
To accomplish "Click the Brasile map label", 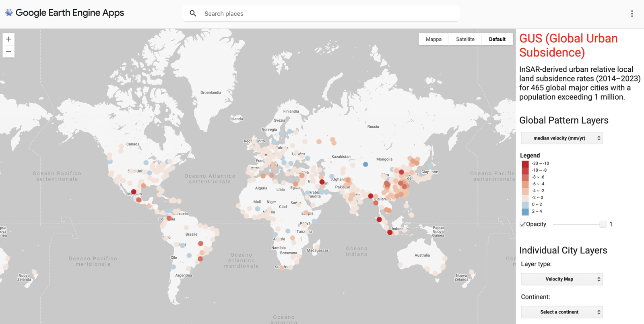I will pyautogui.click(x=192, y=235).
